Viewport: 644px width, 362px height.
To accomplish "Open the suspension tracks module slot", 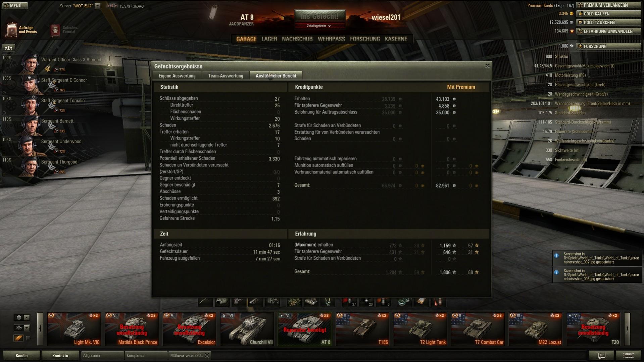I will coord(256,302).
